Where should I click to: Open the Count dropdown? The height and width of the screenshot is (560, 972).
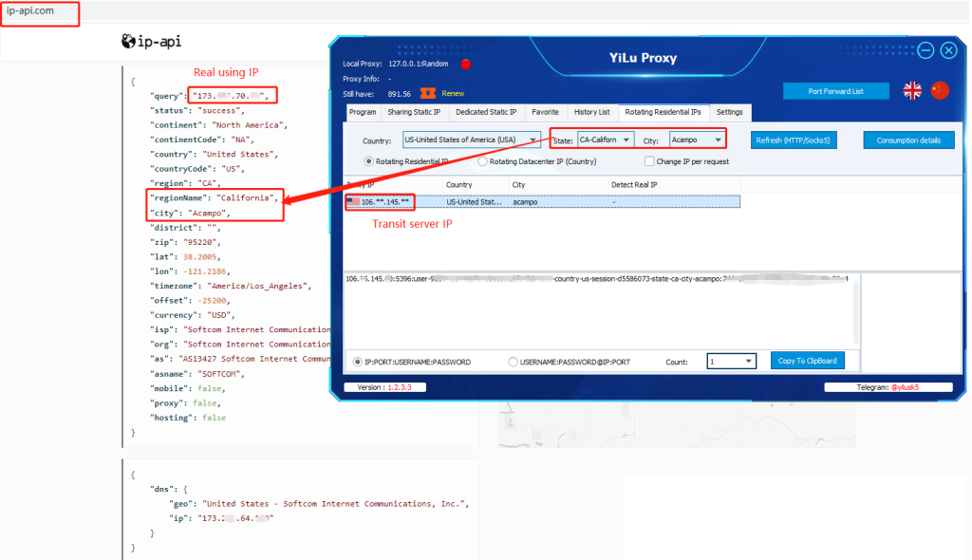pos(732,361)
